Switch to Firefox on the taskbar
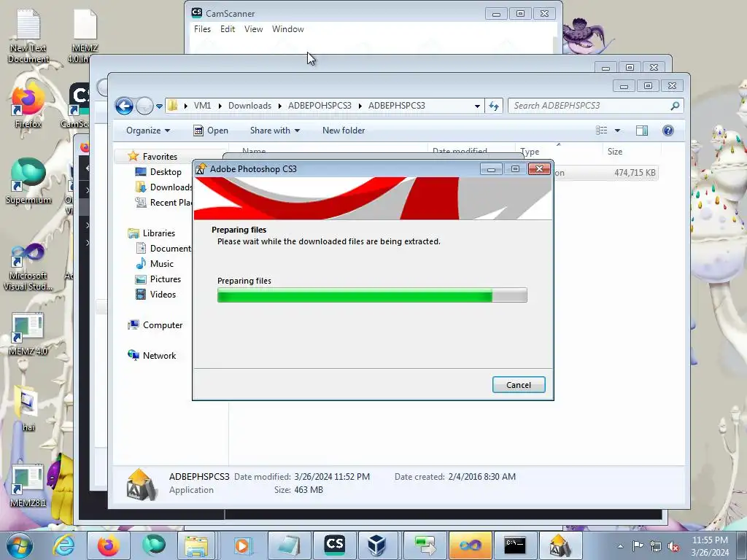 (108, 545)
